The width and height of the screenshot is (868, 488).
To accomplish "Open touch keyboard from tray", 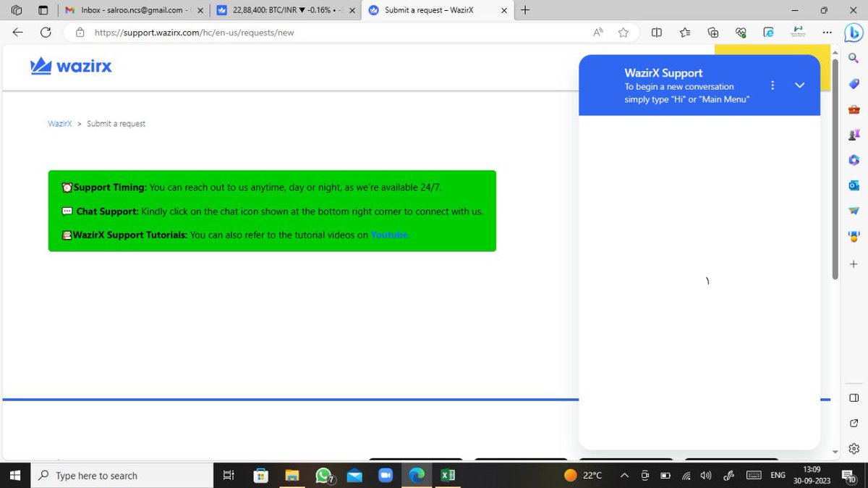I will (754, 475).
